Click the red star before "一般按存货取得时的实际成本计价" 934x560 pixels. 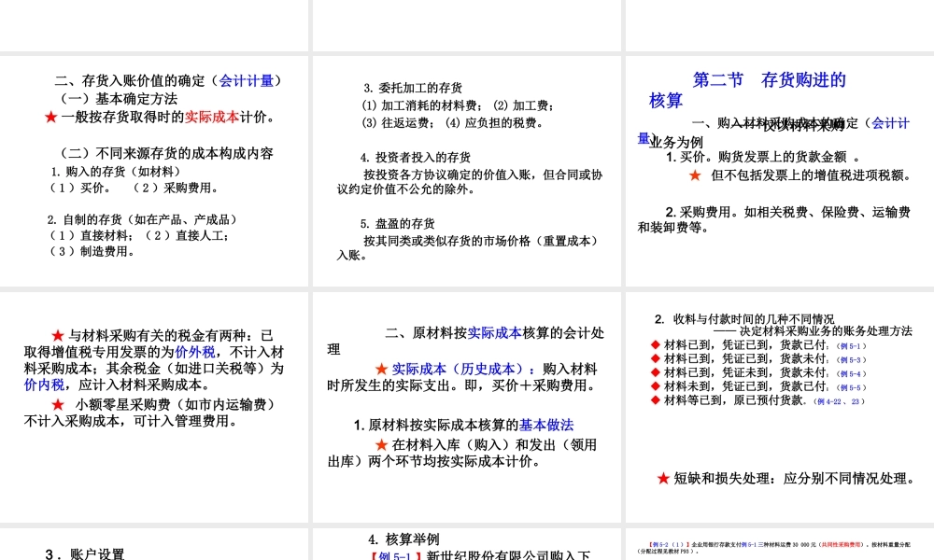50,116
